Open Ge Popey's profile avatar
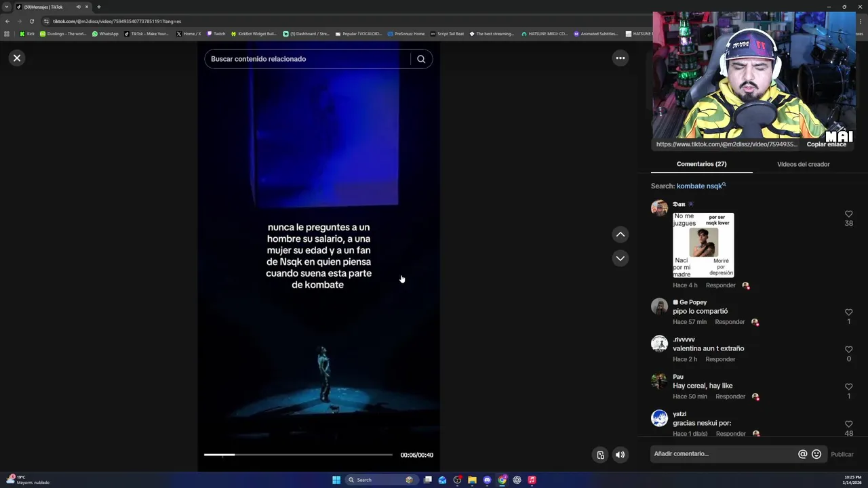Screen dimensions: 868x488 point(659,306)
